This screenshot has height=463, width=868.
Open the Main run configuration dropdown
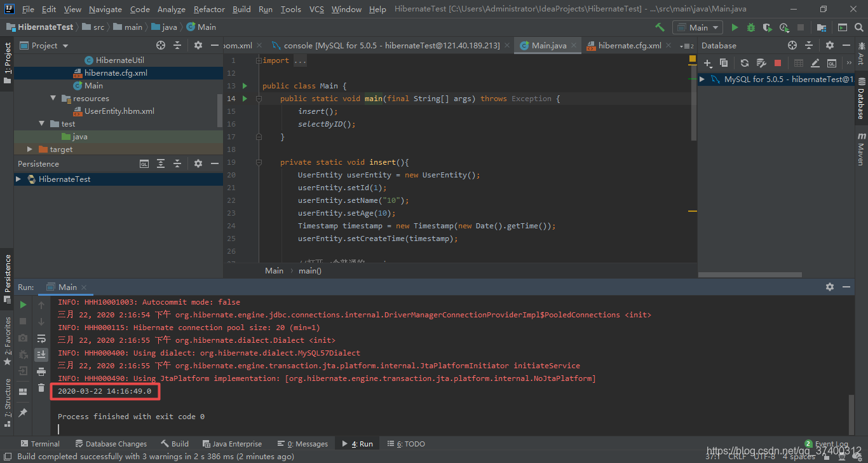pos(698,27)
